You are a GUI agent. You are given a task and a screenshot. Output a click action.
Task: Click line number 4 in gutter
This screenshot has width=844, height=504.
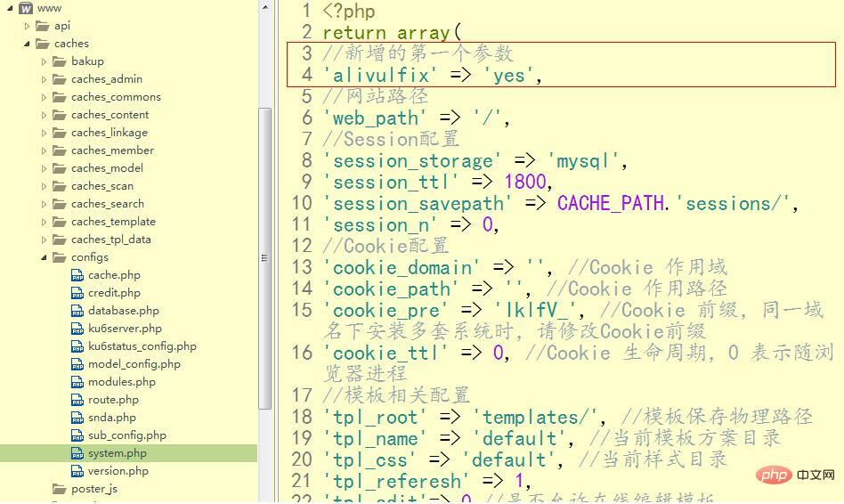pos(307,74)
